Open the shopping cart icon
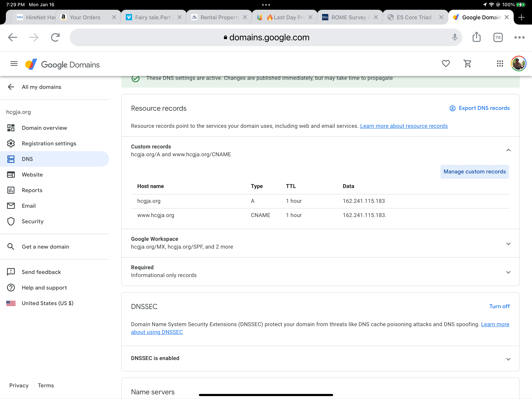 pos(467,64)
